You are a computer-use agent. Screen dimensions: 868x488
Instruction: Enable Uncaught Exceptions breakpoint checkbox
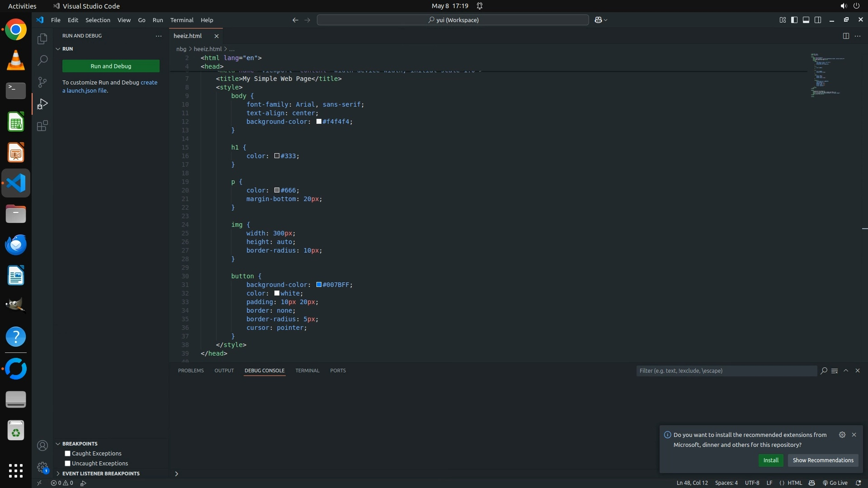coord(67,463)
